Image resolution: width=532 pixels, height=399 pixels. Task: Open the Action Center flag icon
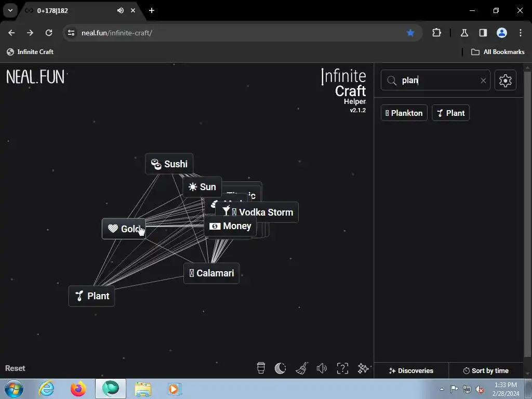pyautogui.click(x=454, y=389)
